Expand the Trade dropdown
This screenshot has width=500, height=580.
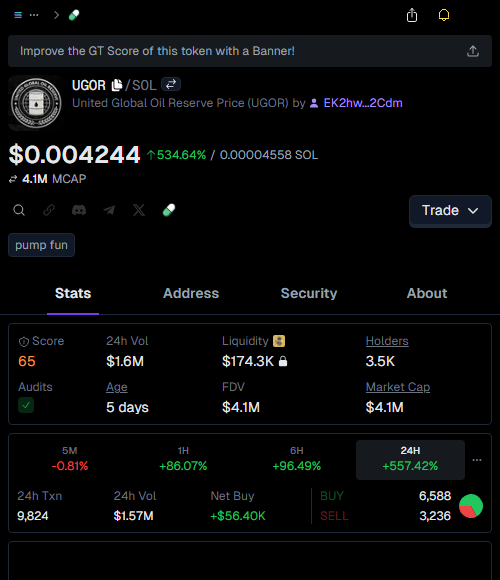tap(450, 211)
